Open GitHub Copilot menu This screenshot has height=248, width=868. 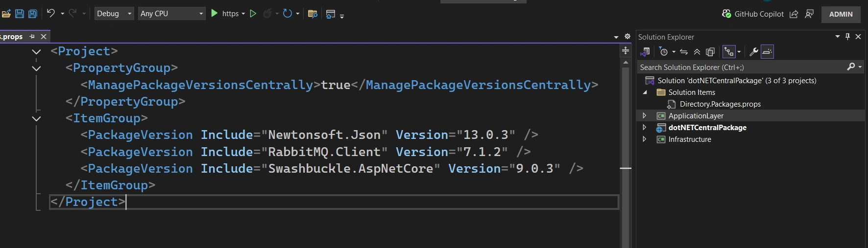(753, 14)
